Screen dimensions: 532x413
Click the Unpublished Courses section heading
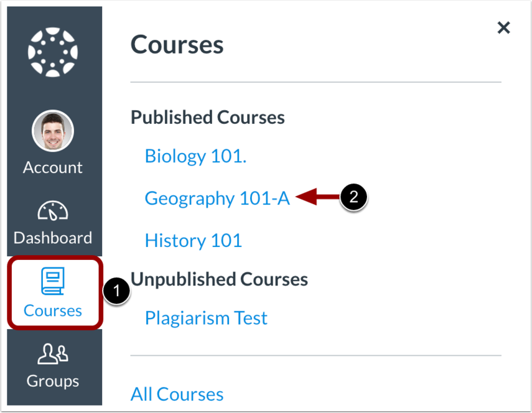click(220, 279)
